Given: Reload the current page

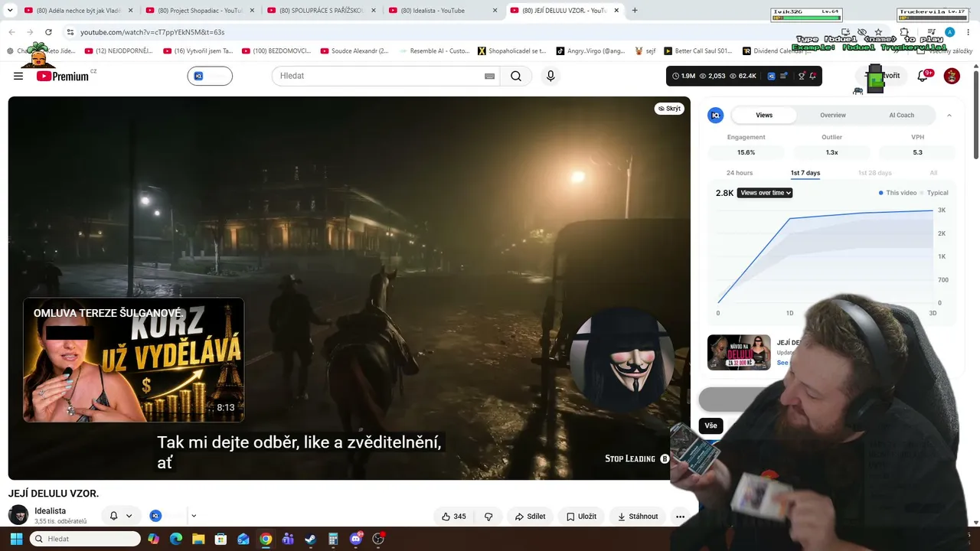Looking at the screenshot, I should point(48,32).
